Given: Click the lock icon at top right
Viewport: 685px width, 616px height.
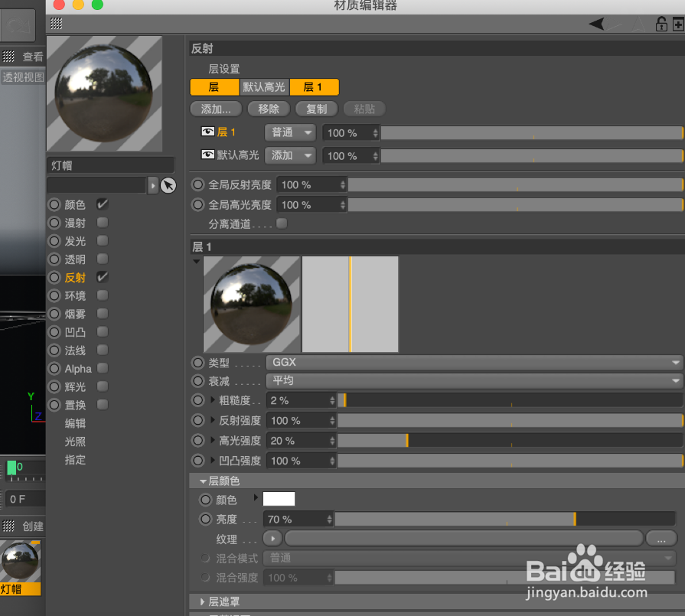Looking at the screenshot, I should tap(661, 24).
